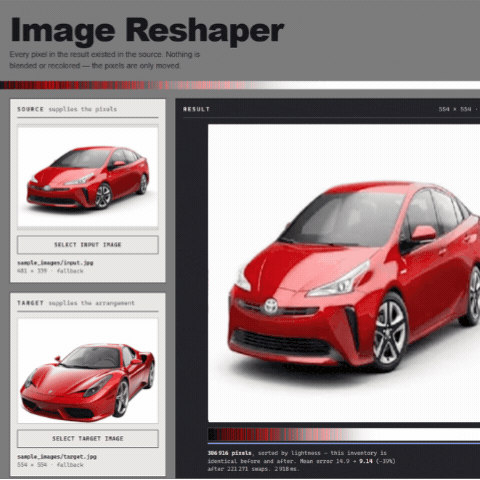Click the Select Target Image button

click(88, 438)
